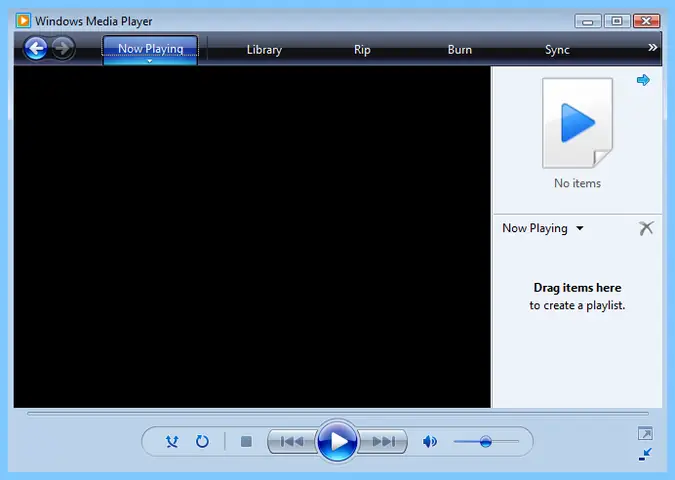Image resolution: width=675 pixels, height=480 pixels.
Task: Go back with the blue back arrow
Action: tap(36, 48)
